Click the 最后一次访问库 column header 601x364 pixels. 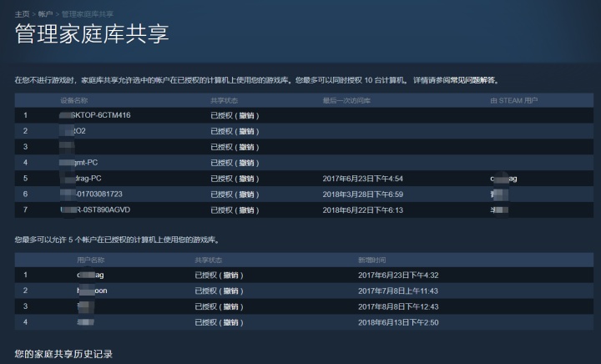pyautogui.click(x=346, y=100)
